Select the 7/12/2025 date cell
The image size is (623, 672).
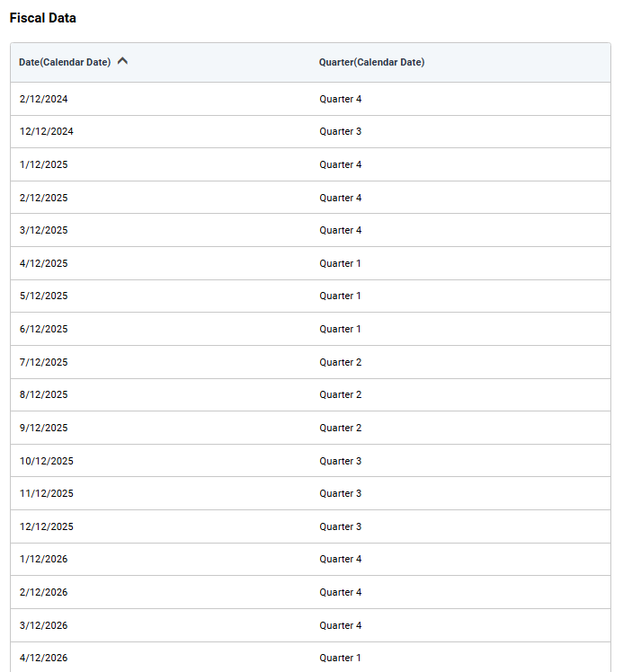click(43, 363)
